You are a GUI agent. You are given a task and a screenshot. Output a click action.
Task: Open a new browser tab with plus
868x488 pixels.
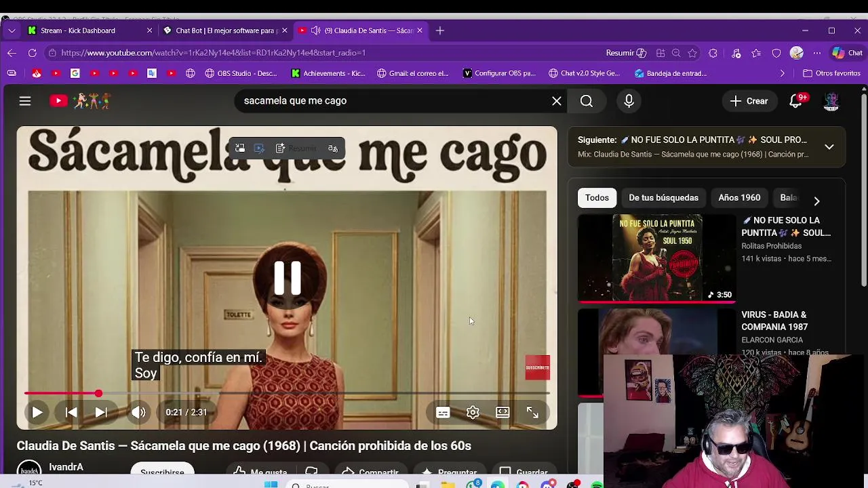point(440,30)
